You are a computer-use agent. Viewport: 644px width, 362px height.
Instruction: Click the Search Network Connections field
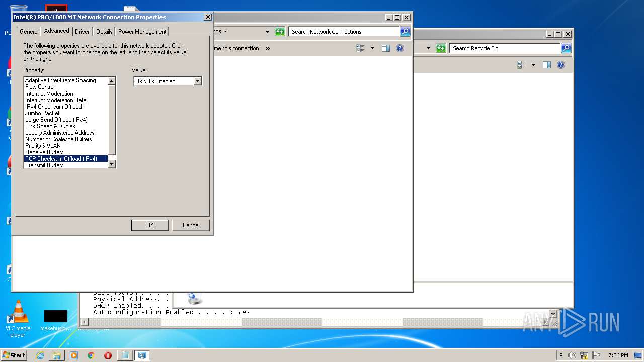click(344, 32)
